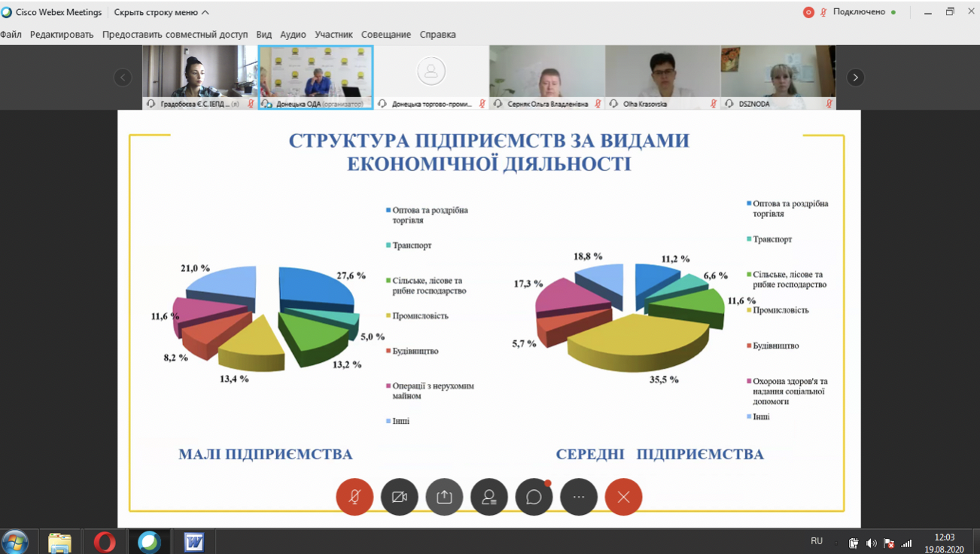
Task: Open Предоставить совместный доступ menu
Action: [175, 35]
